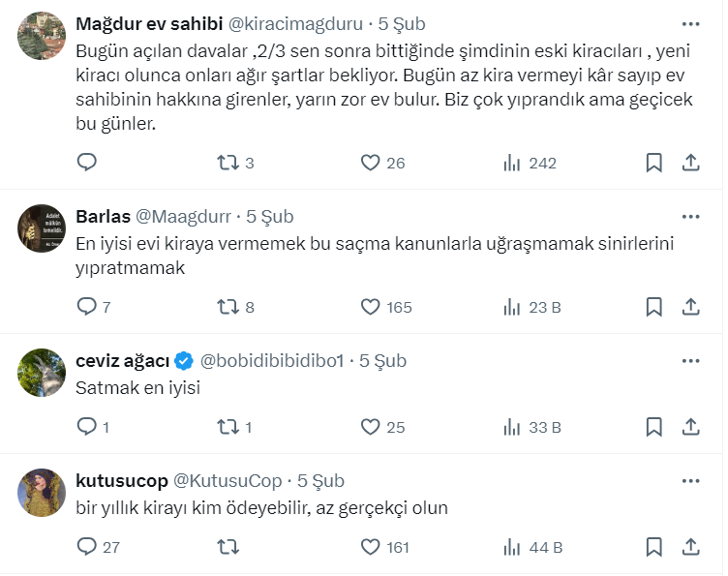Reply to kutusucop's tweet
The image size is (728, 576).
87,547
